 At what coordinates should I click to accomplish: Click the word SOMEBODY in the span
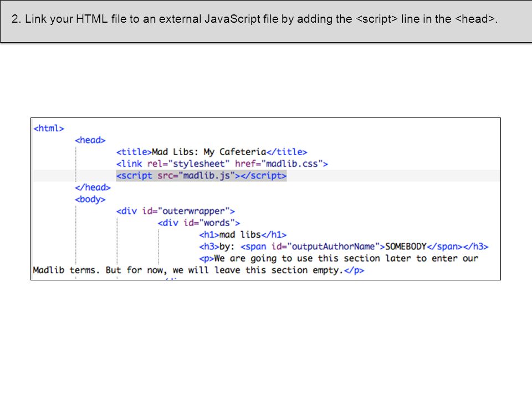coord(406,247)
